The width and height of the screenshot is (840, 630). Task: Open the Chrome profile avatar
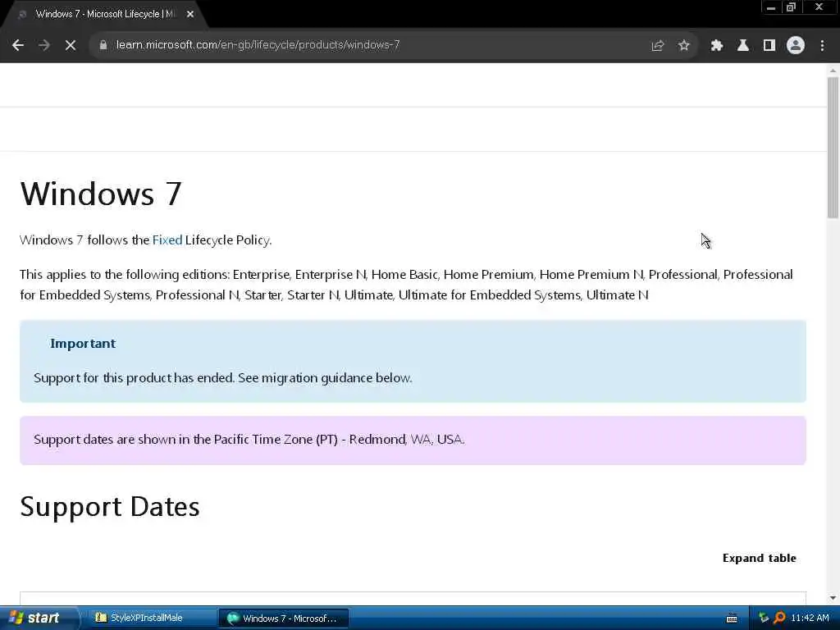click(796, 46)
